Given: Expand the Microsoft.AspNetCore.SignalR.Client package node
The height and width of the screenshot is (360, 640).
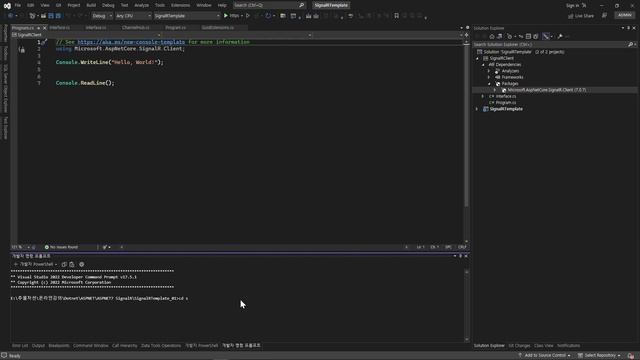Looking at the screenshot, I should point(495,90).
